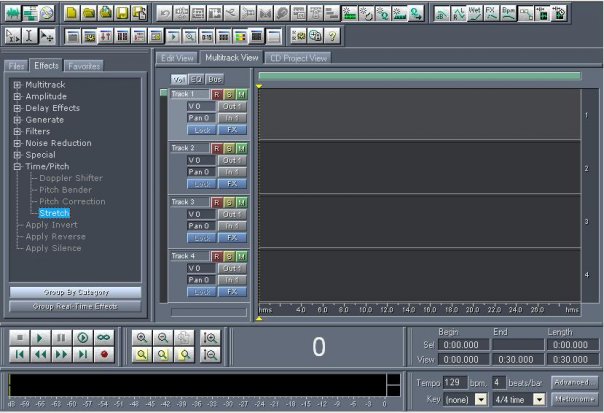
Task: Click the Go to Beginning transport button
Action: pyautogui.click(x=21, y=355)
